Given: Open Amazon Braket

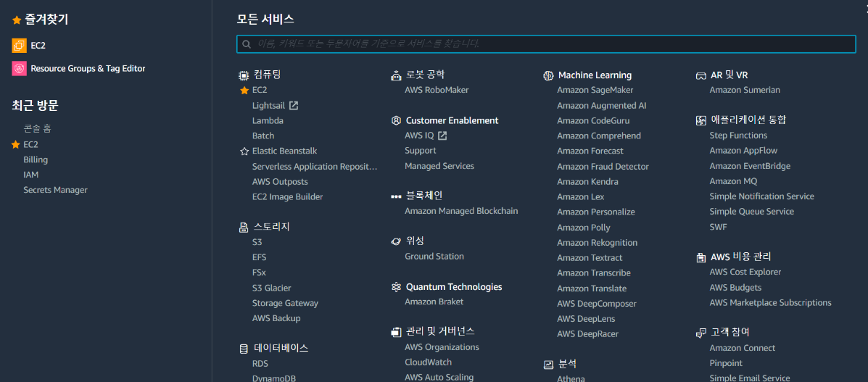Looking at the screenshot, I should (434, 302).
